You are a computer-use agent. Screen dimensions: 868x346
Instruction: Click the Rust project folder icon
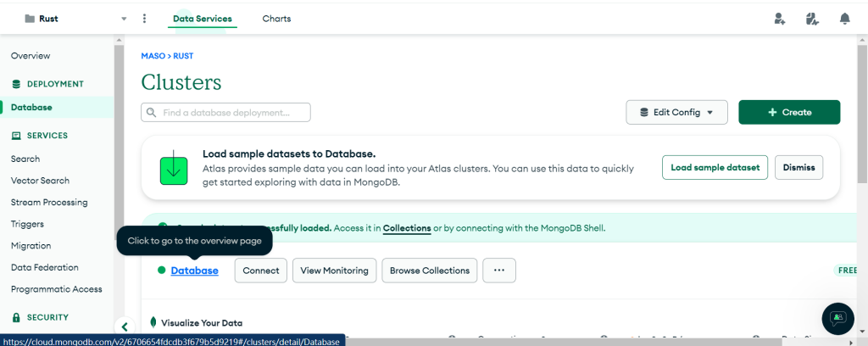pyautogui.click(x=30, y=19)
